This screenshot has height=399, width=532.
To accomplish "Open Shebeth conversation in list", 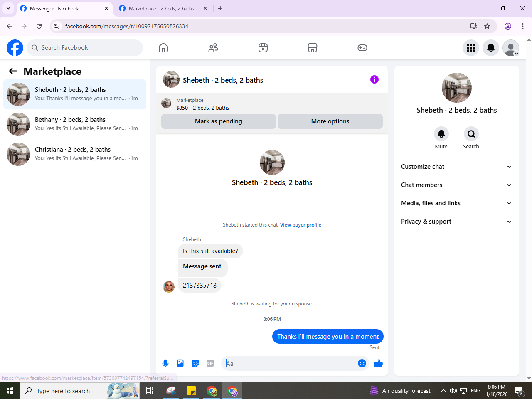I will (x=75, y=94).
